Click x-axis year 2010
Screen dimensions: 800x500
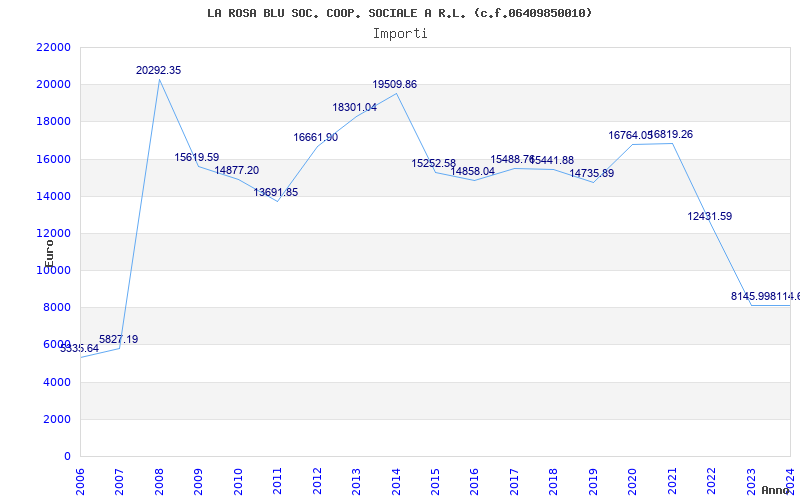238,481
